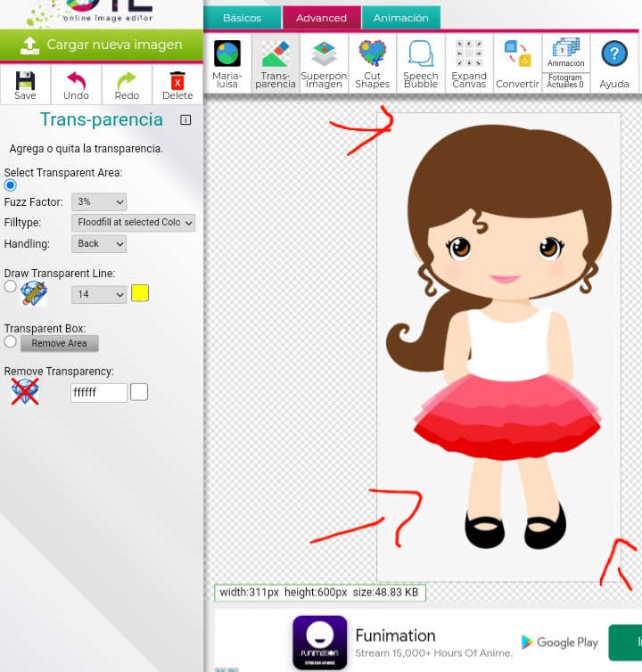Select the Transparent Box radio button
The width and height of the screenshot is (642, 672).
(11, 341)
